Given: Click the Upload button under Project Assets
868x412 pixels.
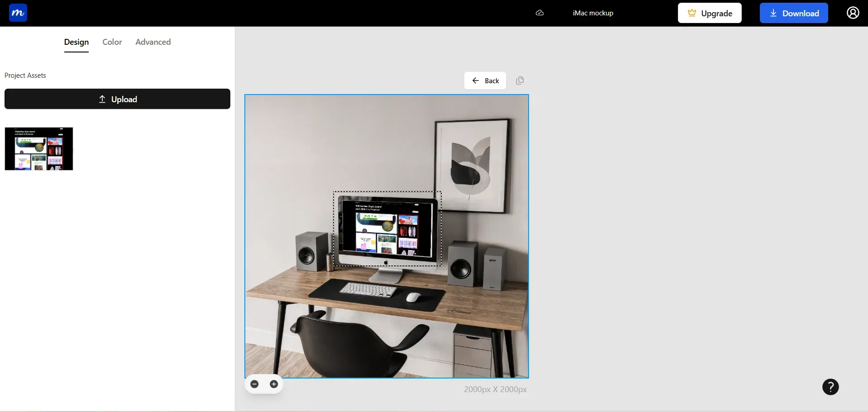Looking at the screenshot, I should pyautogui.click(x=117, y=99).
